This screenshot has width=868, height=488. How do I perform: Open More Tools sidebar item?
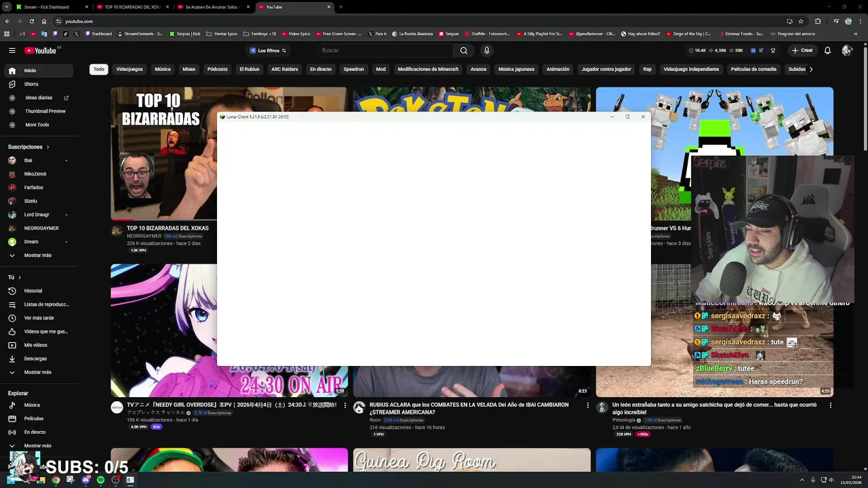pyautogui.click(x=37, y=125)
